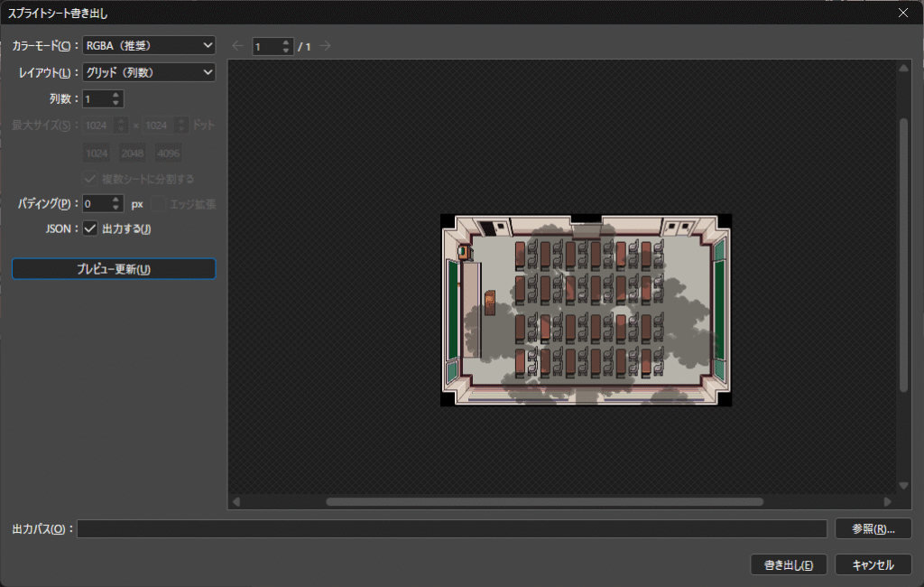
Task: Click the 最大サイズ width field
Action: (98, 125)
